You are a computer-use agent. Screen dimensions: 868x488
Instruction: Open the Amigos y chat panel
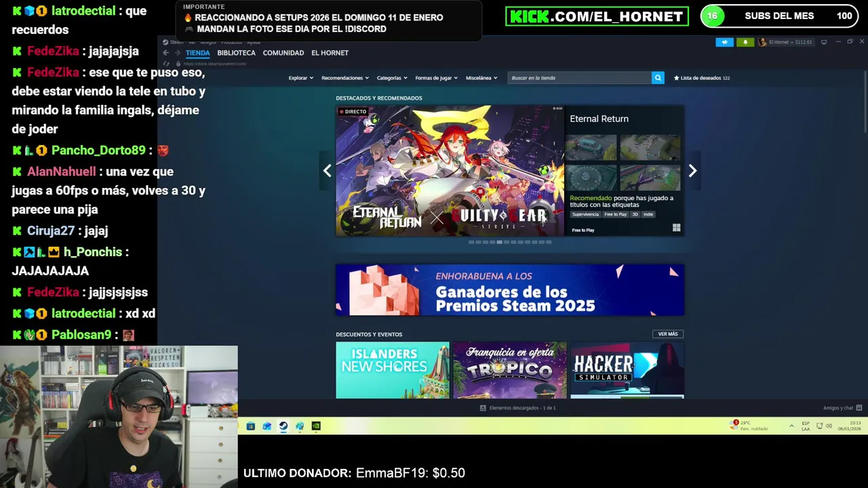(x=842, y=408)
